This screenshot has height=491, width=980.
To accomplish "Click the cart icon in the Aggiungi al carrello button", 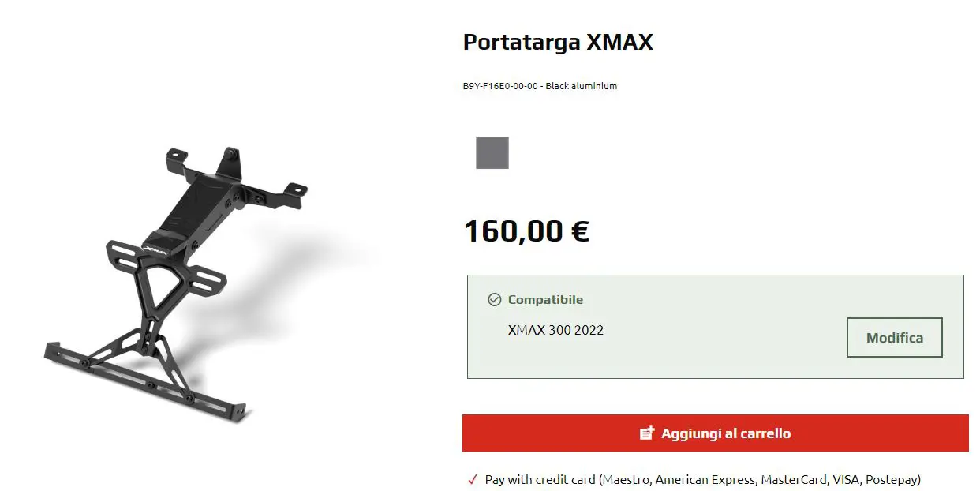I will coord(647,433).
